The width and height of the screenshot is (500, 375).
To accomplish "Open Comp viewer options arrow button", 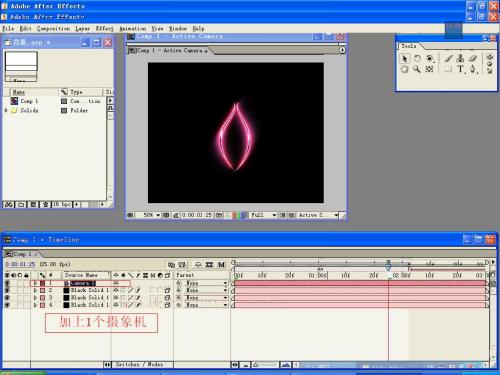I will [x=342, y=50].
